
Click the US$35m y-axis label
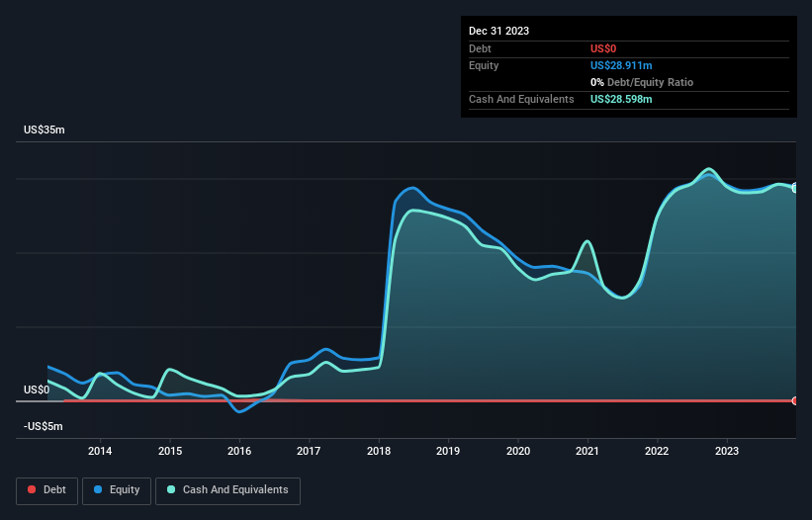[45, 130]
